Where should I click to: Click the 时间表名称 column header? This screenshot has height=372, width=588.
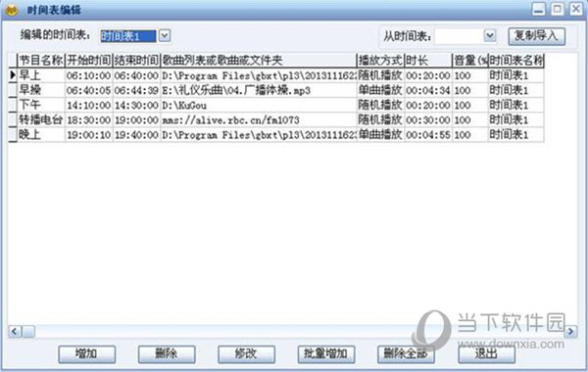coord(516,61)
